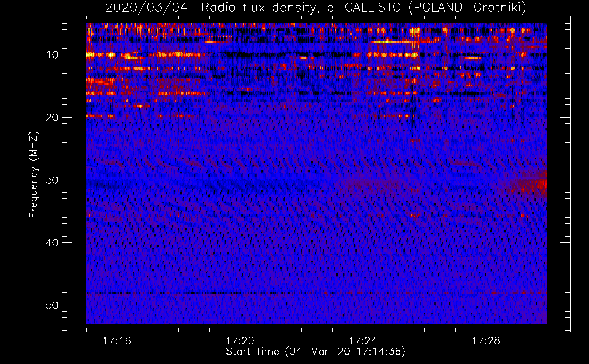Screen dimensions: 589x364
Task: Select the 17:24 time tick label
Action: click(x=363, y=341)
